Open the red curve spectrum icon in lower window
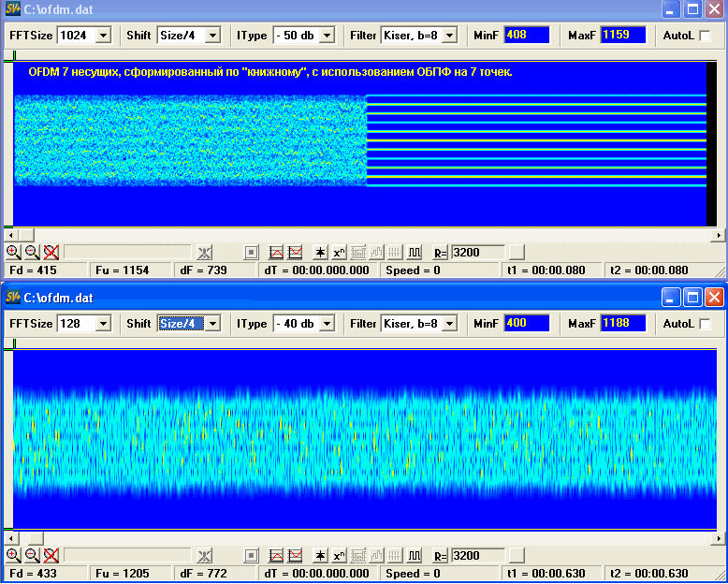The width and height of the screenshot is (728, 584). coord(276,555)
